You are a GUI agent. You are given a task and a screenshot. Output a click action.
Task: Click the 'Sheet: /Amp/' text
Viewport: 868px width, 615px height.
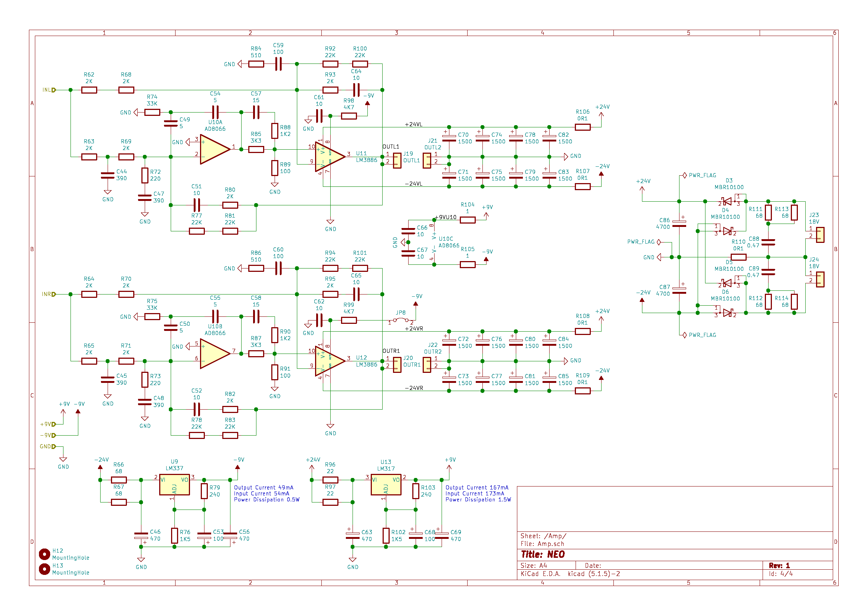[x=543, y=536]
